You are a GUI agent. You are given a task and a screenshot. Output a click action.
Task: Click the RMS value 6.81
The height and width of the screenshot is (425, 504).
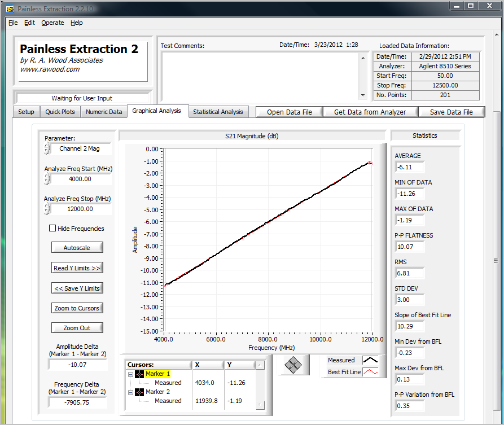click(410, 273)
